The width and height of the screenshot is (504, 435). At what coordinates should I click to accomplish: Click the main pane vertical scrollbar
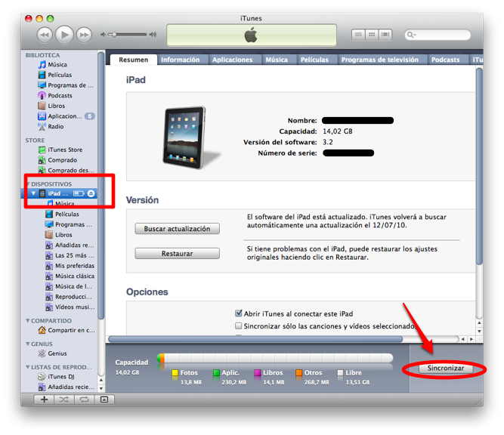tap(479, 166)
